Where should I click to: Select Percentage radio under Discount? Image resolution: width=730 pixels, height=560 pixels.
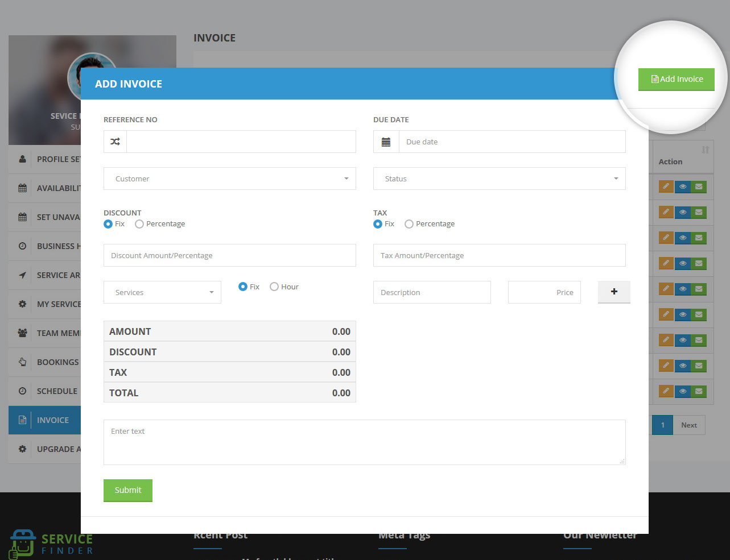pos(139,224)
